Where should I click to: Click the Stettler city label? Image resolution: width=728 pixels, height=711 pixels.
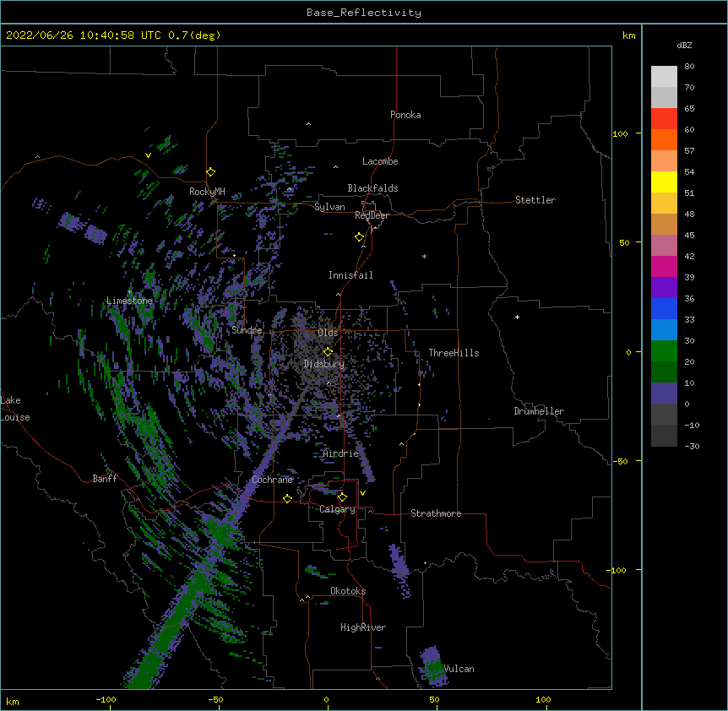535,200
